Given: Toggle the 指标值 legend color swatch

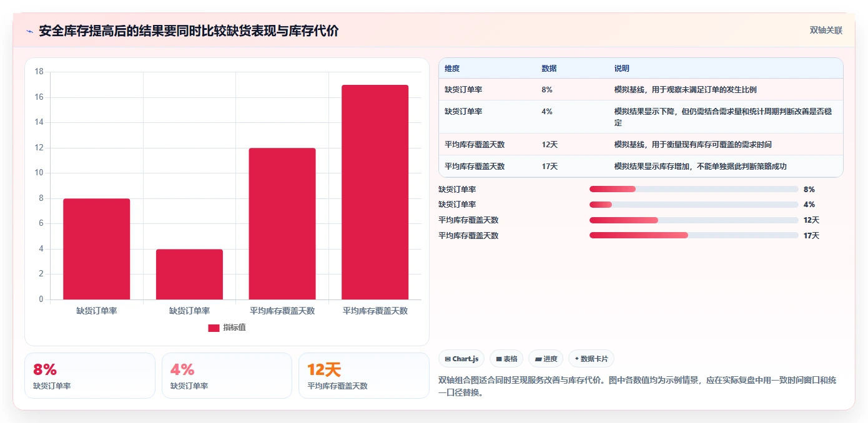Looking at the screenshot, I should (214, 328).
